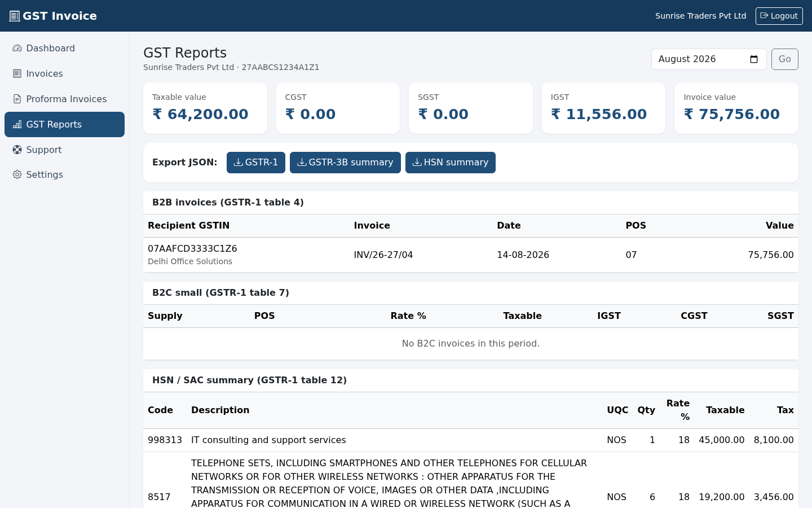
Task: Click Delhi Office Solutions recipient name
Action: click(x=190, y=261)
